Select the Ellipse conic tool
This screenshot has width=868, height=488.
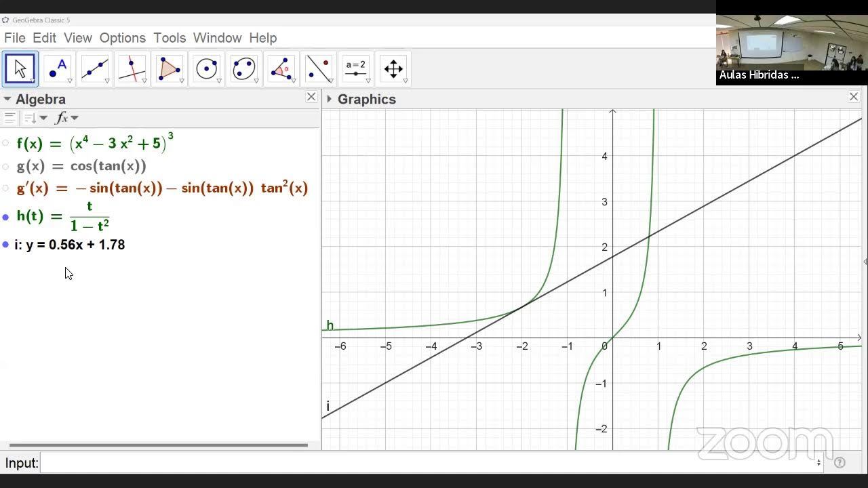tap(244, 68)
